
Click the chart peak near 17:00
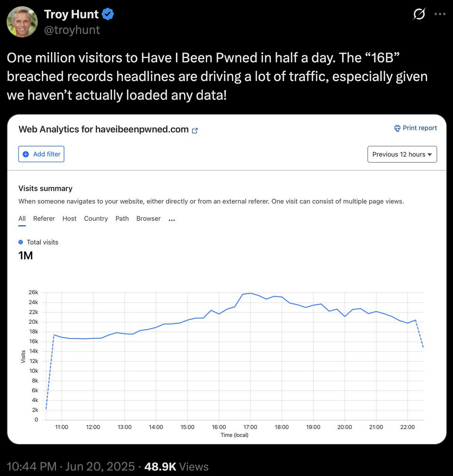pyautogui.click(x=250, y=293)
